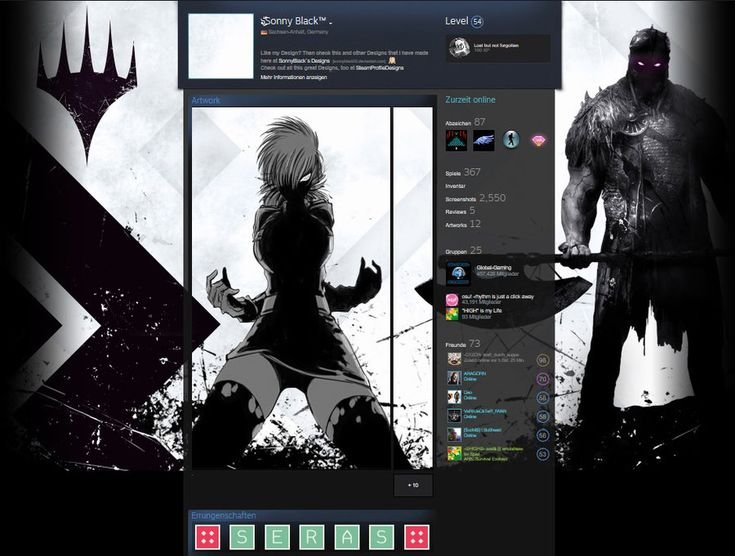Screen dimensions: 735x556
Task: Open the Global-Gaming group name link
Action: [x=494, y=268]
